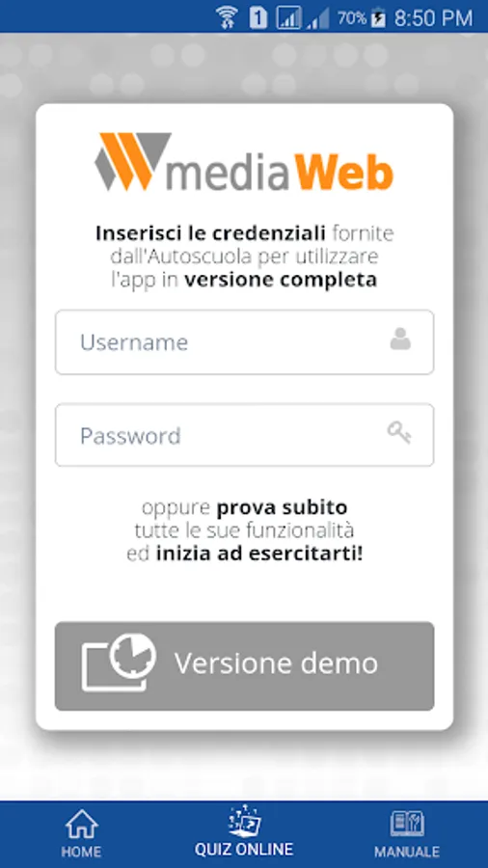Click the user silhouette icon in Username field
The image size is (488, 868).
click(x=400, y=339)
